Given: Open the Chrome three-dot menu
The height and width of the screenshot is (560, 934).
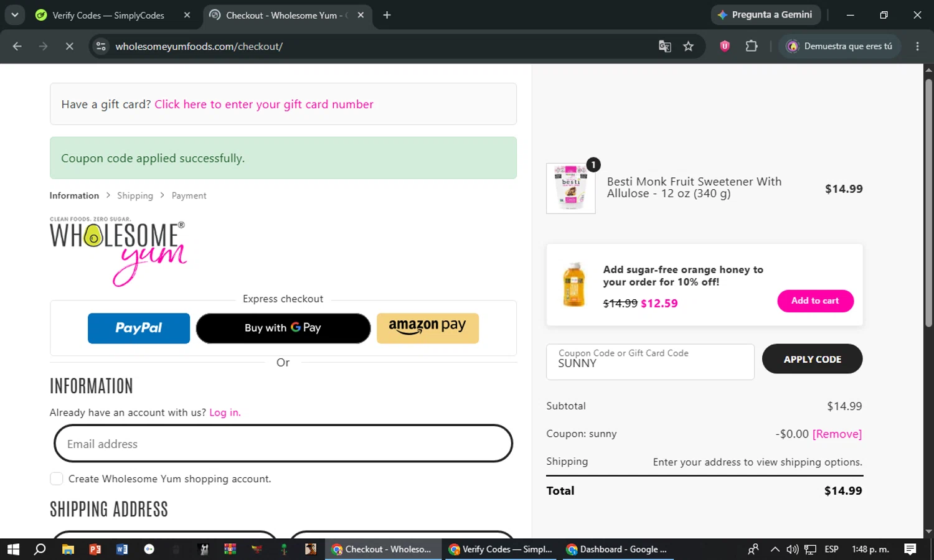Looking at the screenshot, I should point(917,46).
